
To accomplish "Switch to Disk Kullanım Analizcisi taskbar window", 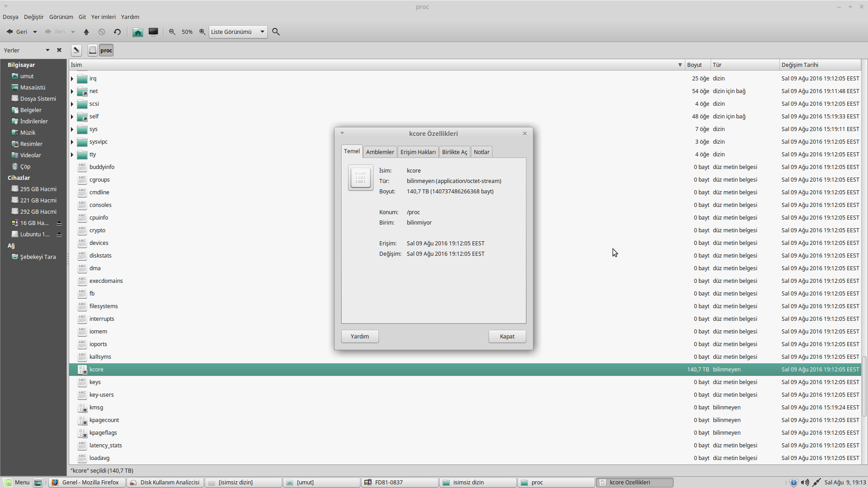I will (x=165, y=483).
